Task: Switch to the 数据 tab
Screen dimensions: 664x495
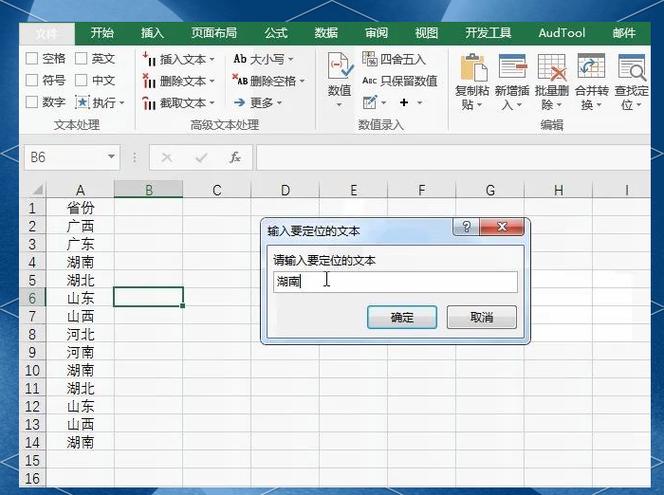Action: click(x=326, y=33)
